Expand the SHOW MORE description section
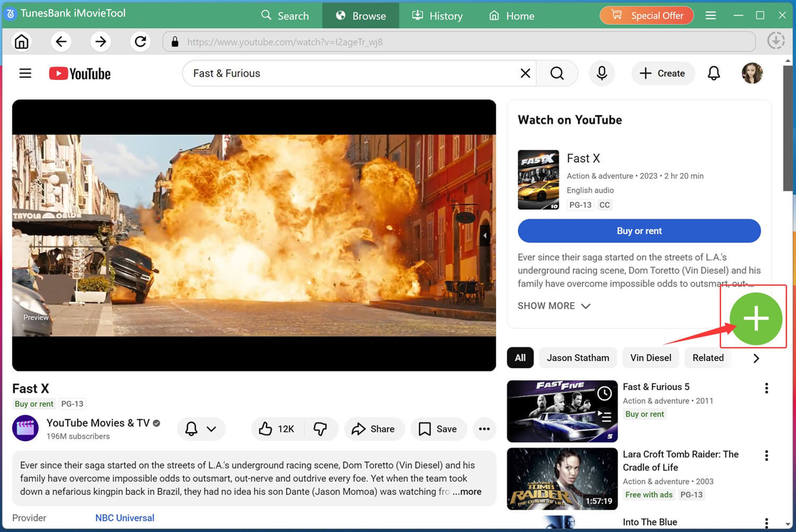 547,306
